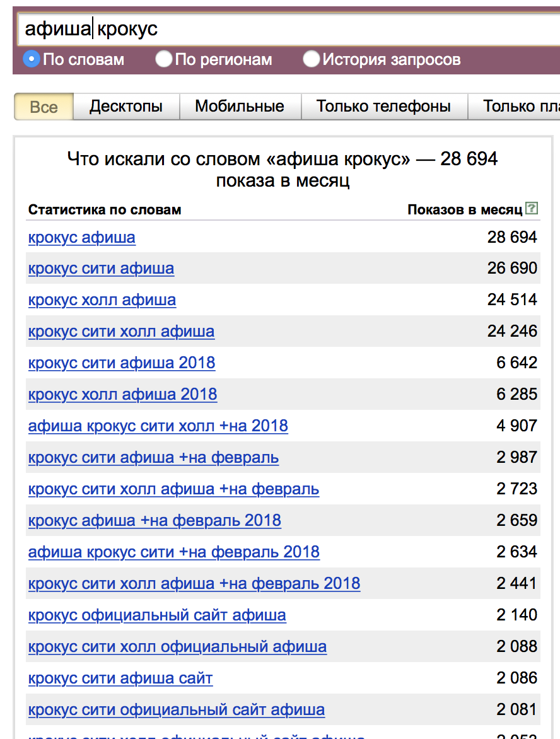This screenshot has height=739, width=560.
Task: Open крокус афиша +на февраль 2018 link
Action: (x=155, y=521)
